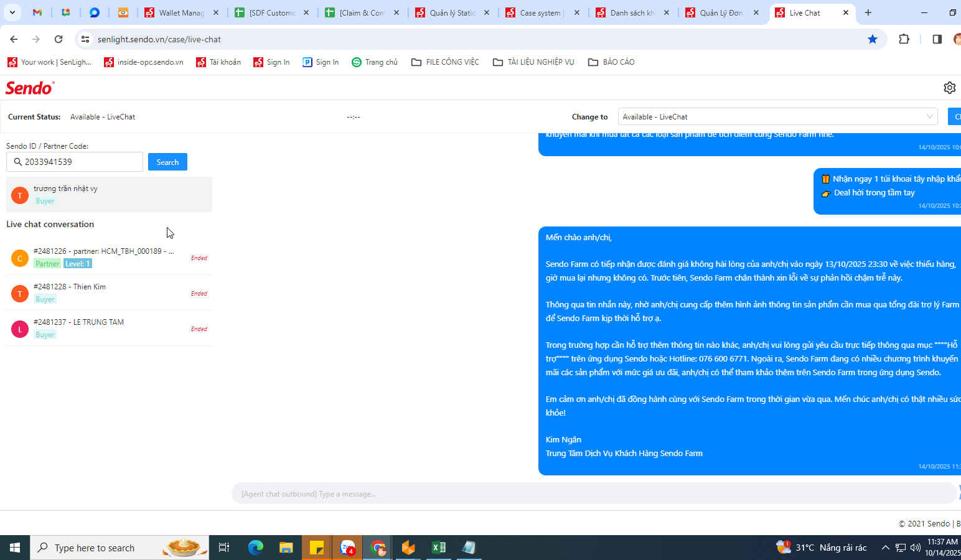Focus the chat message input box
This screenshot has height=560, width=961.
point(594,493)
